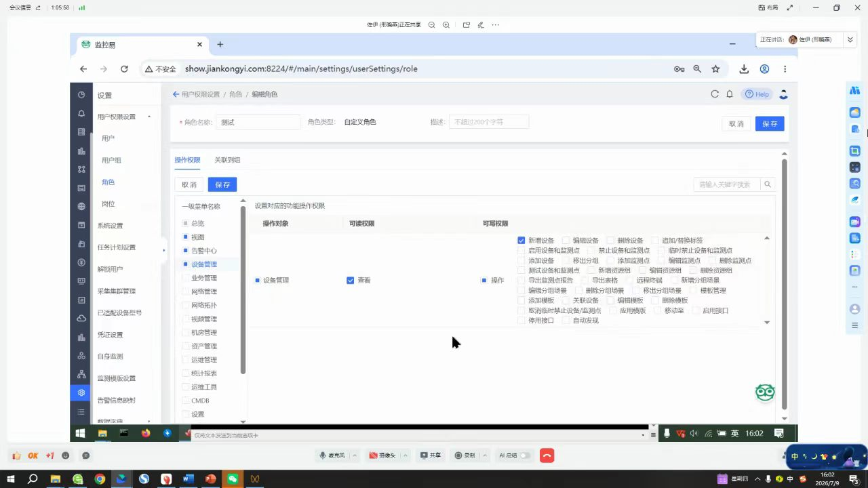Collapse the 用户权限设置 menu group
Viewport: 868px width, 488px height.
[149, 117]
